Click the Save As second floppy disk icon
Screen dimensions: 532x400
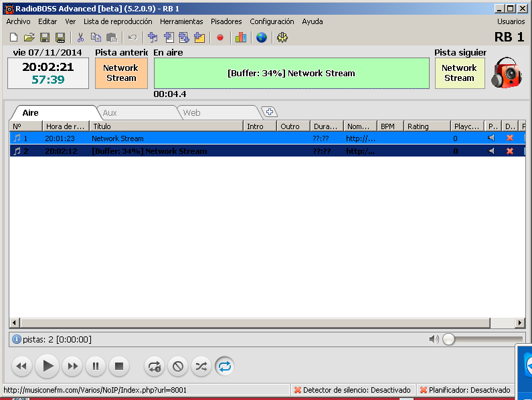point(60,37)
